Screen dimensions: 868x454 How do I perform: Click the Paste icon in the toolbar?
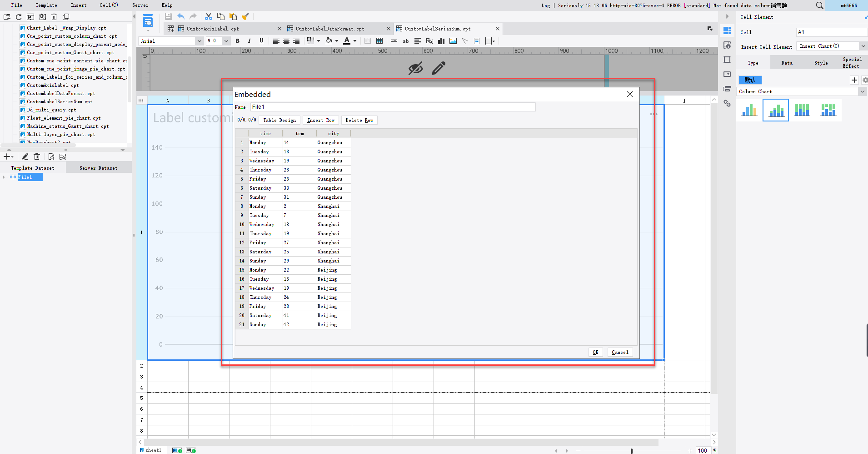(232, 16)
